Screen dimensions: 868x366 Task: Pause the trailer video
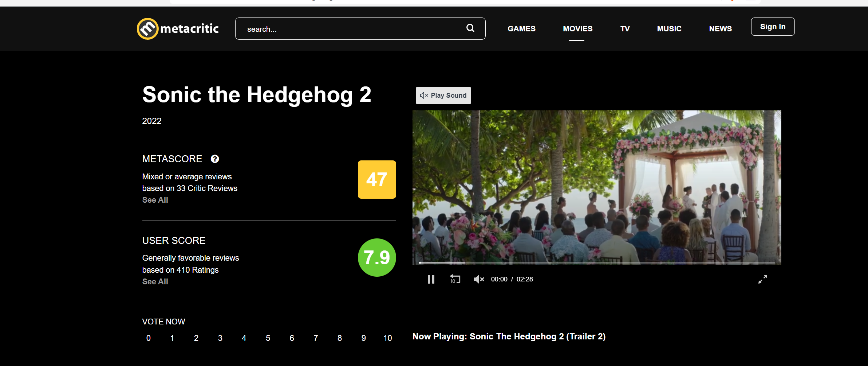coord(431,279)
